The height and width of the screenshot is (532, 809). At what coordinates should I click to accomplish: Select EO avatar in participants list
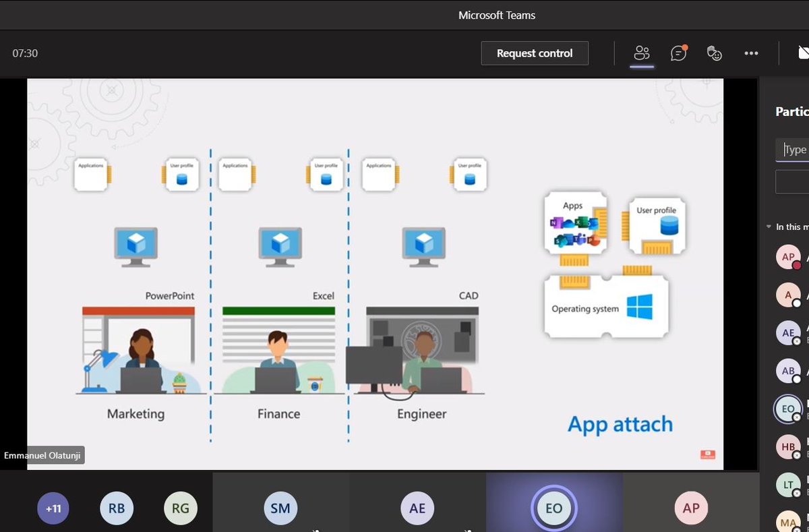pyautogui.click(x=788, y=409)
